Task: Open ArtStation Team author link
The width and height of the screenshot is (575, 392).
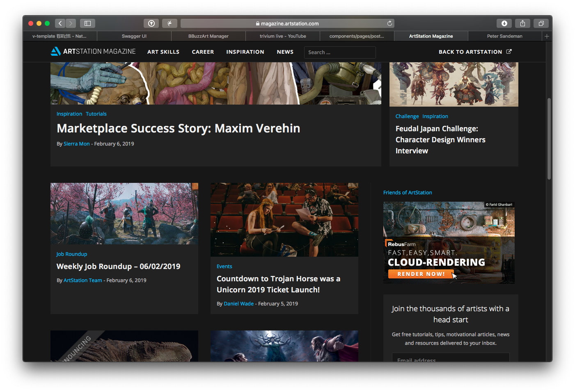Action: pyautogui.click(x=83, y=280)
